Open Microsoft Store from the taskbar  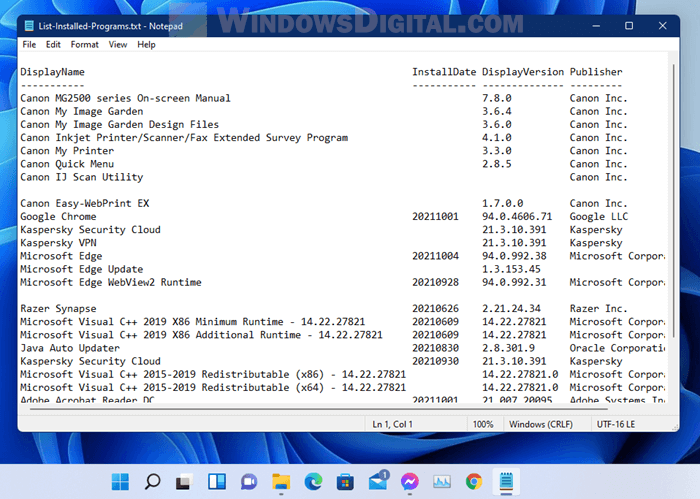[345, 482]
